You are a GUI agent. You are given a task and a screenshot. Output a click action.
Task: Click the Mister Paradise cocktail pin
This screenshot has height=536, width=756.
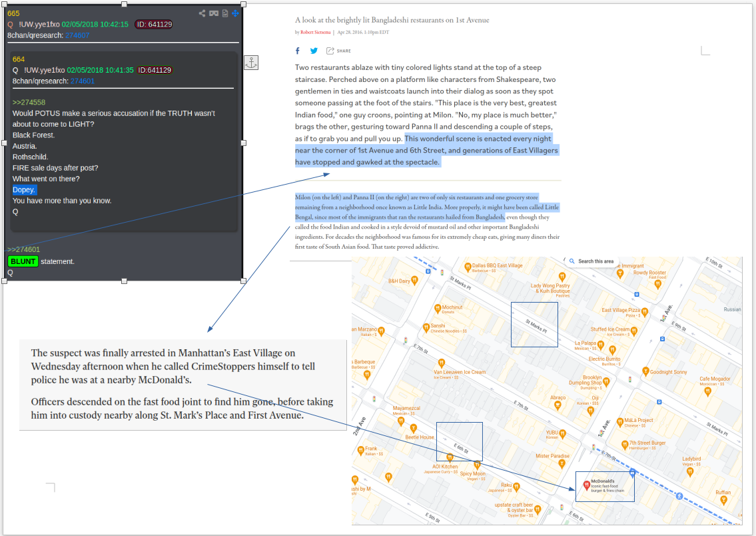pyautogui.click(x=562, y=463)
